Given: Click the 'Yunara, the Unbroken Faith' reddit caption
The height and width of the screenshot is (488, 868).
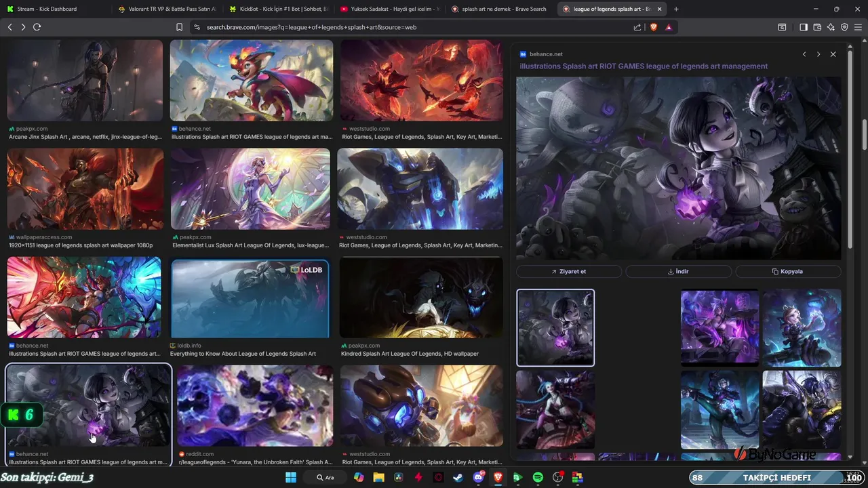Looking at the screenshot, I should (255, 462).
